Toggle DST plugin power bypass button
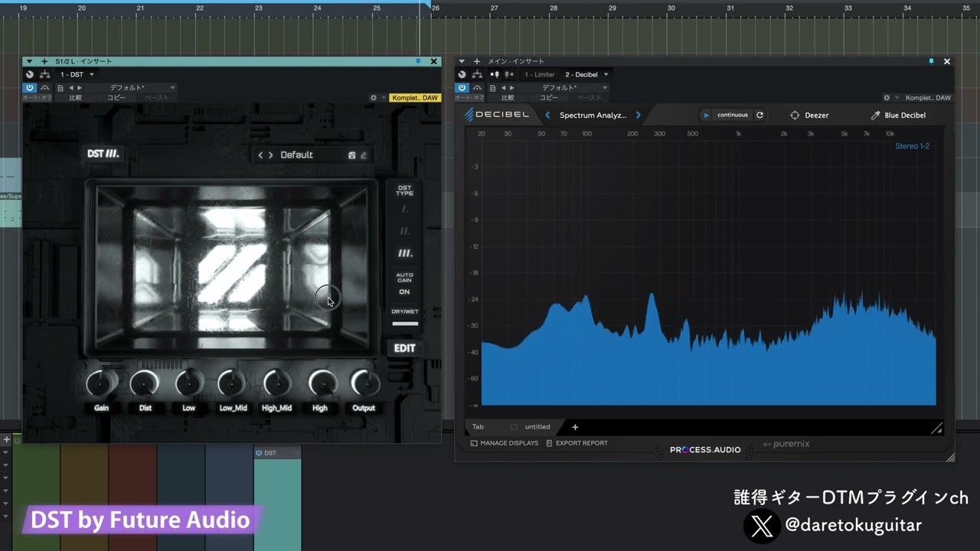This screenshot has width=980, height=551. (x=31, y=88)
